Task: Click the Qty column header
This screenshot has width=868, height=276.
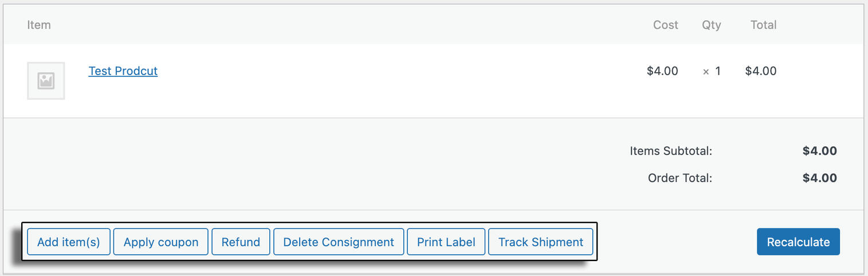Action: 711,25
